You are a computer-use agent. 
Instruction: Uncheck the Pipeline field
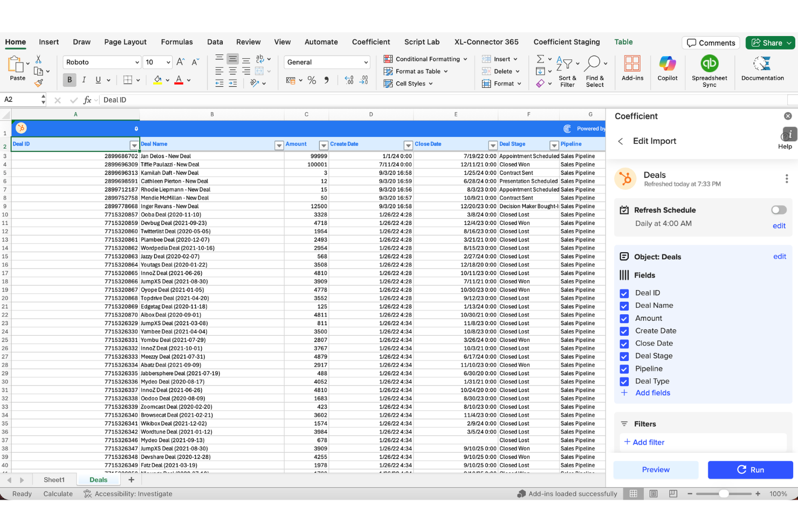click(624, 369)
